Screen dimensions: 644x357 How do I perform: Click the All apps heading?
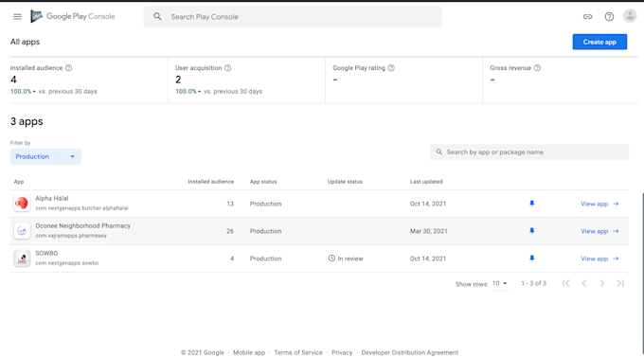click(x=25, y=42)
